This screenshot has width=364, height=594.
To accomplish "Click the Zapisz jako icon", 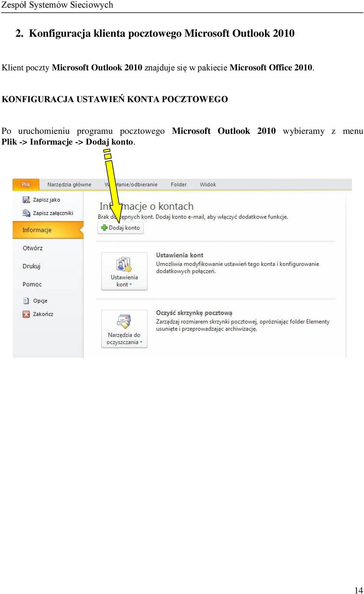I will pyautogui.click(x=26, y=200).
